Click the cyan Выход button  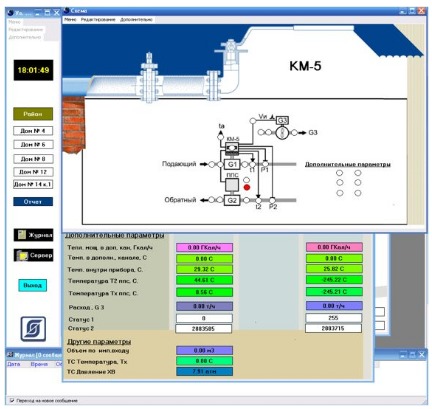click(33, 285)
